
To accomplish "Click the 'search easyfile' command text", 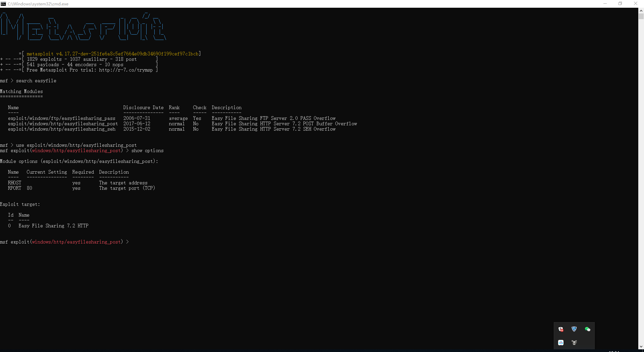I will pyautogui.click(x=36, y=81).
